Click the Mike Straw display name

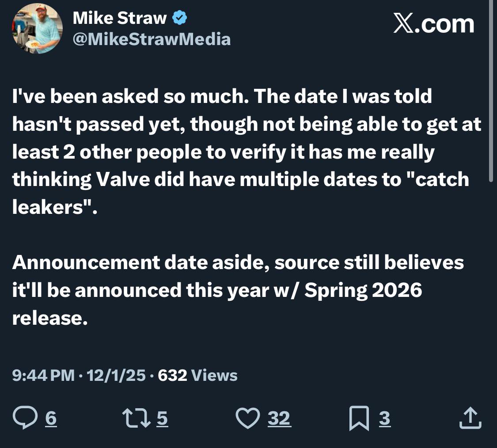120,18
